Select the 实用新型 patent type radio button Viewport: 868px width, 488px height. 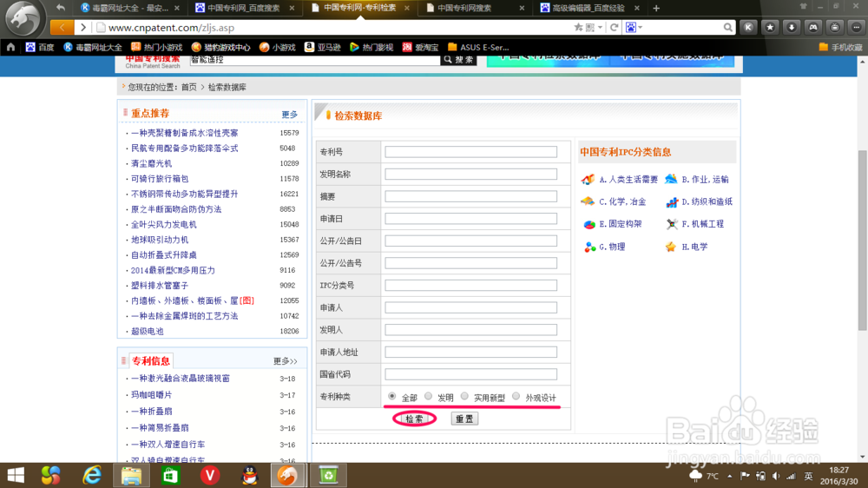pos(464,396)
